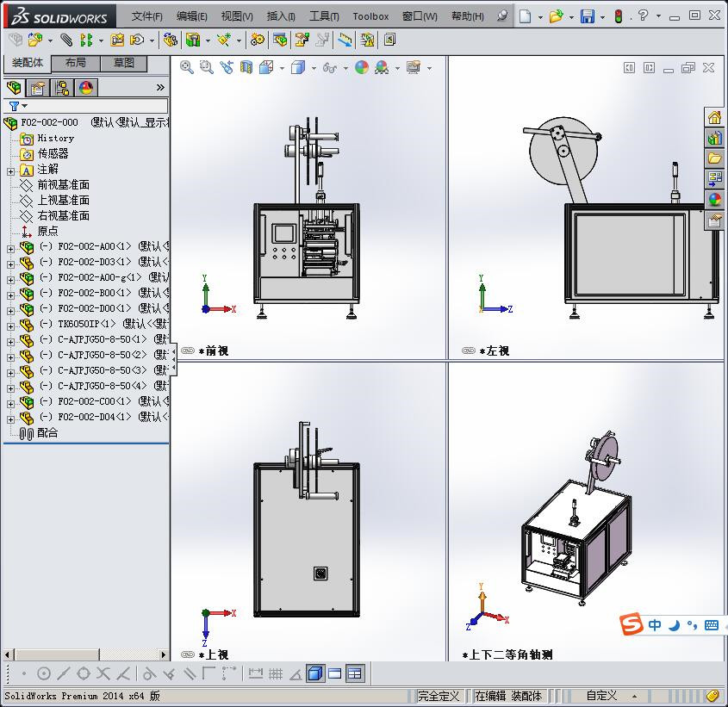Image resolution: width=728 pixels, height=707 pixels.
Task: Click the Reference Geometry icon
Action: pos(224,40)
